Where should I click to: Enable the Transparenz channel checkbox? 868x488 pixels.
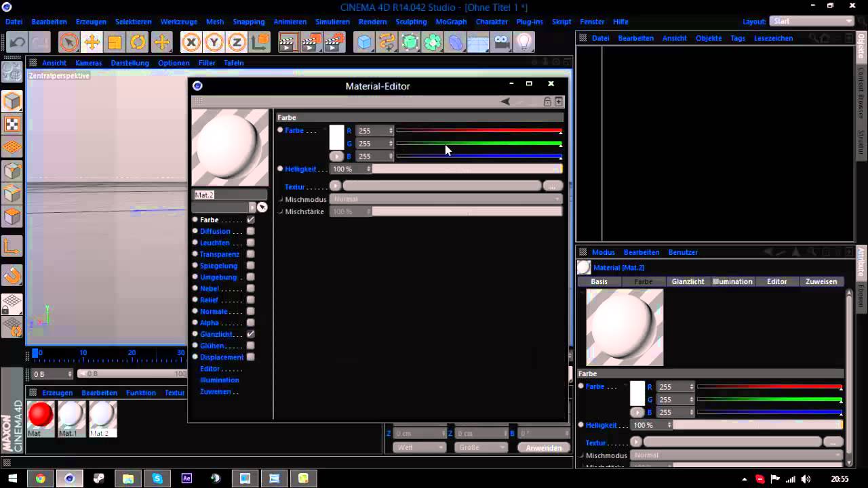click(x=251, y=254)
